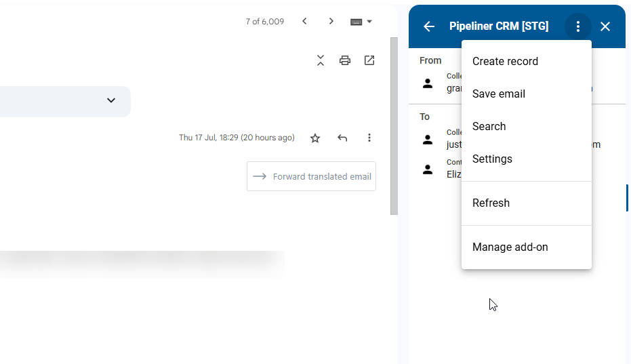Viewport: 631px width, 364px height.
Task: Click the From section label
Action: [x=430, y=60]
